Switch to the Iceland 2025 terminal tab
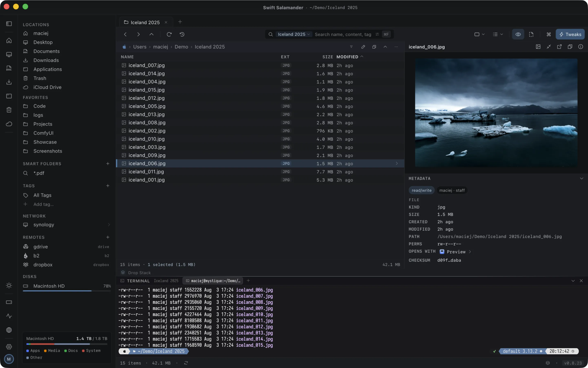588x368 pixels. [x=166, y=281]
